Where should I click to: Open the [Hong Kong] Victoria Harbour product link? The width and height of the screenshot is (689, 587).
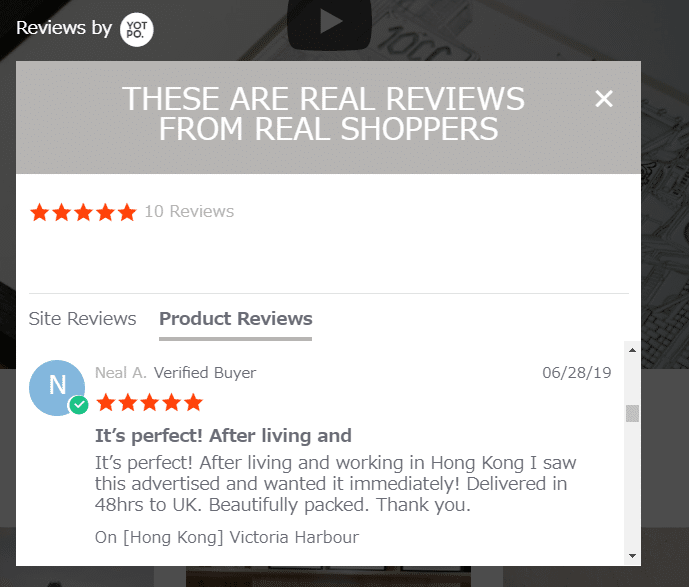227,537
